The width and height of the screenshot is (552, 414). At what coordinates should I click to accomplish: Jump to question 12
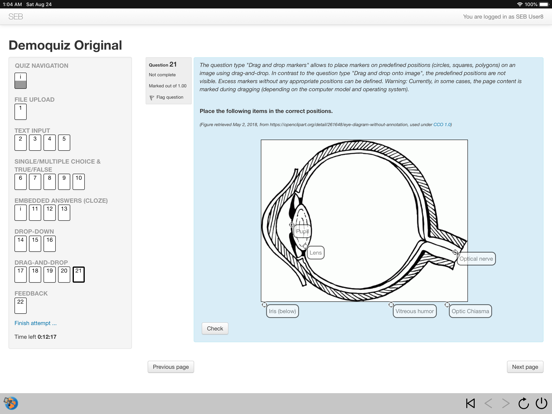tap(49, 213)
